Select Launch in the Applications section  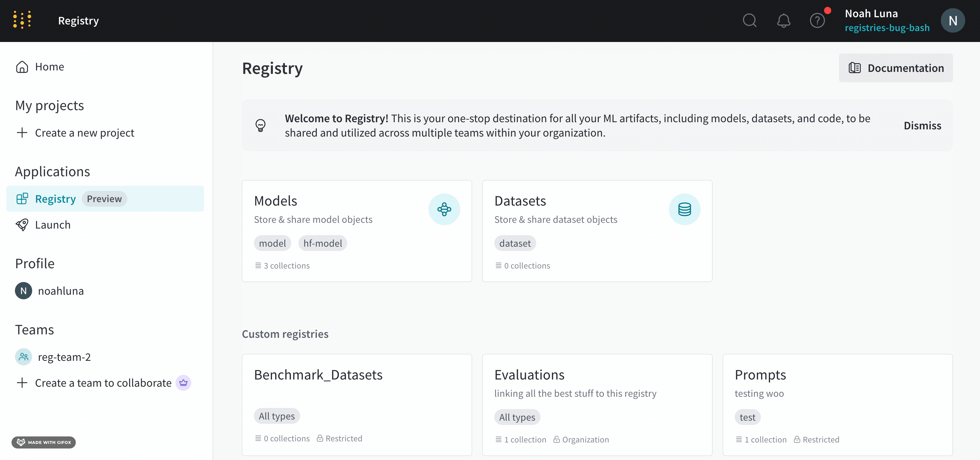(x=53, y=225)
